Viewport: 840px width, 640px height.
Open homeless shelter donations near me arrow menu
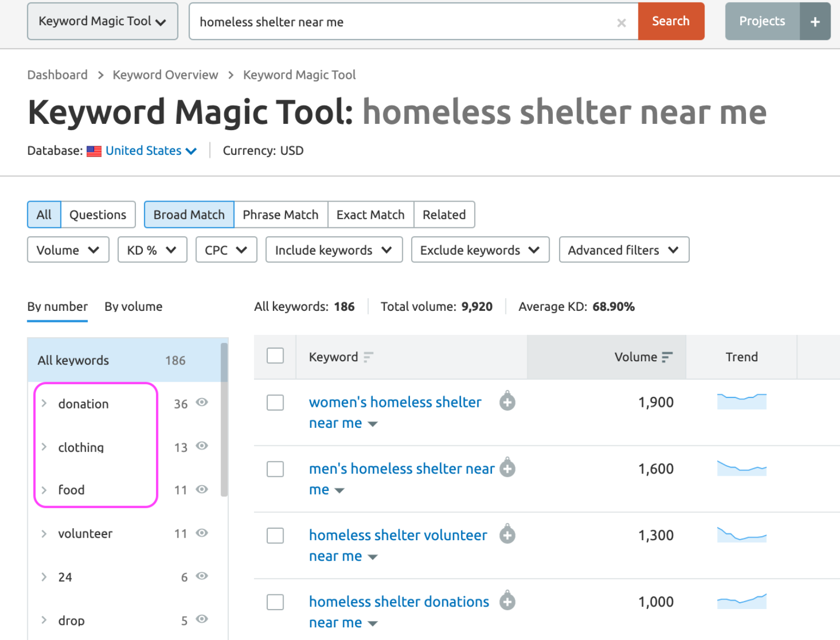pos(373,624)
